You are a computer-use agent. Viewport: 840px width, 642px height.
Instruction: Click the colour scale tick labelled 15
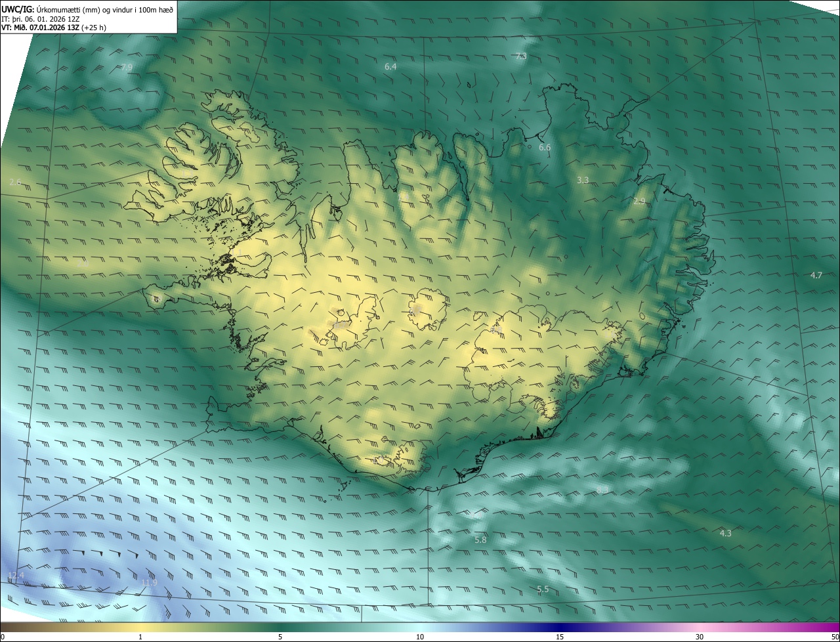(560, 637)
